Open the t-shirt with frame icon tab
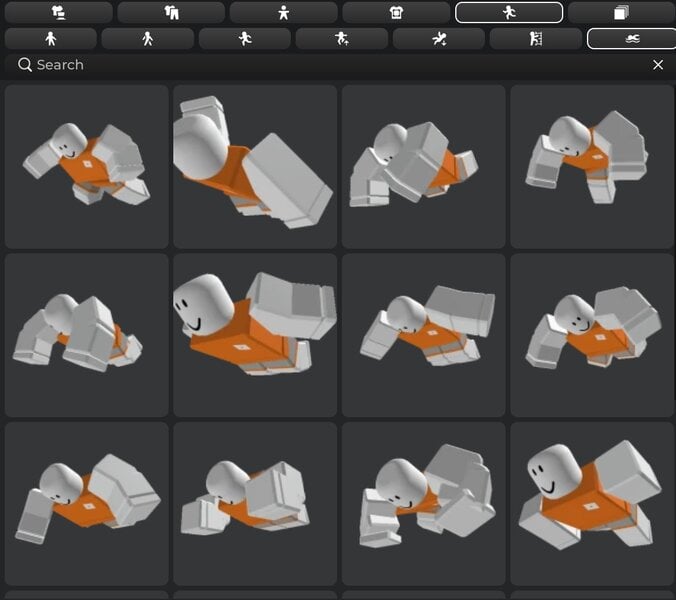676x600 pixels. tap(396, 12)
